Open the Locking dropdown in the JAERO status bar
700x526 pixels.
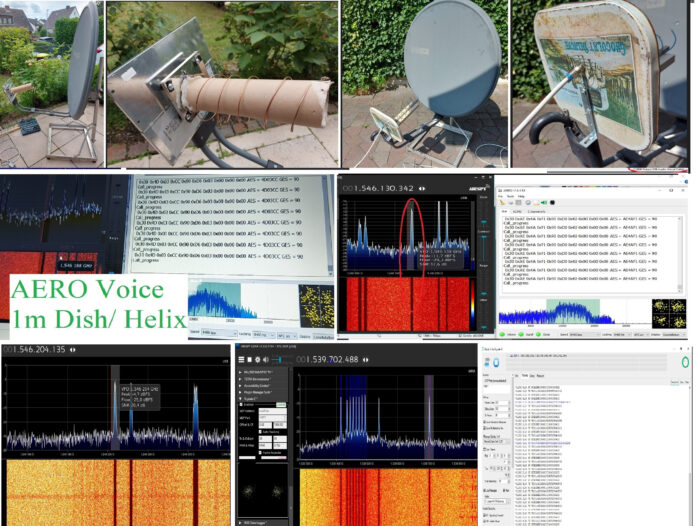(622, 334)
